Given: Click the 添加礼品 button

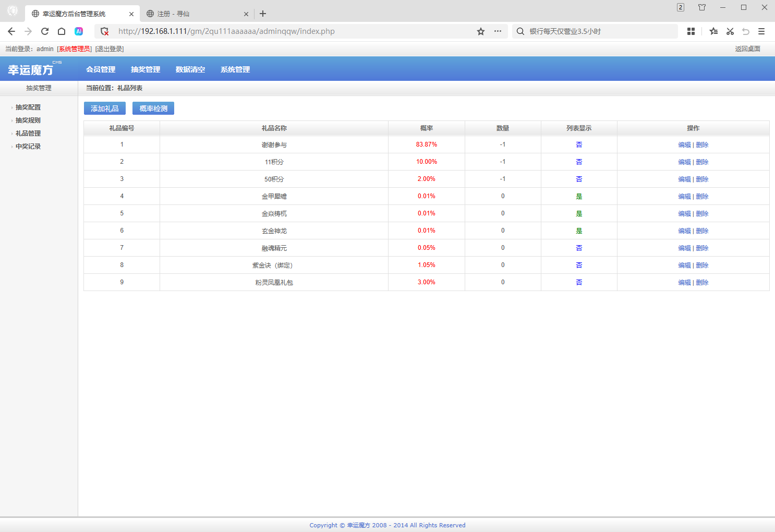Looking at the screenshot, I should pos(105,108).
